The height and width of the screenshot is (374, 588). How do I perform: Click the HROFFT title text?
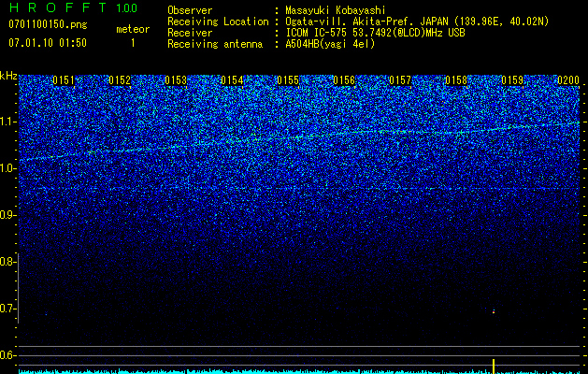click(x=58, y=7)
